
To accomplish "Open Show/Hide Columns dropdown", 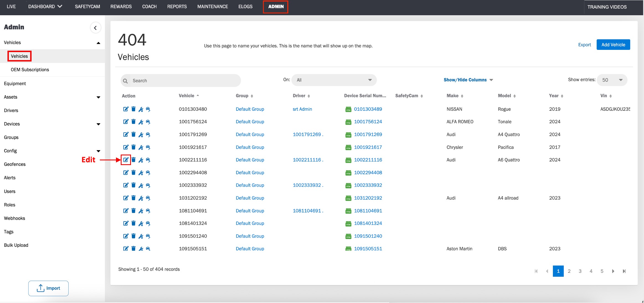I will tap(468, 80).
